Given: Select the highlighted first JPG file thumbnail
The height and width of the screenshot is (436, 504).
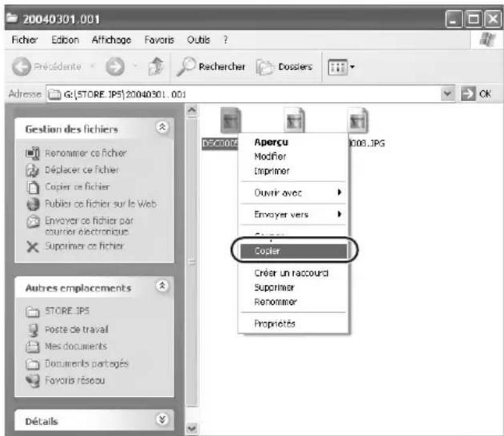Looking at the screenshot, I should pos(230,120).
